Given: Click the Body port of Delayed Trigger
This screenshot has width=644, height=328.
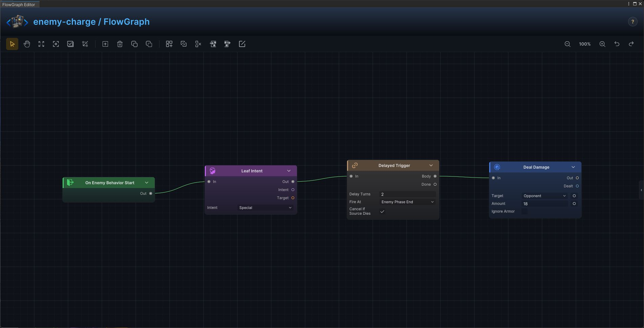Looking at the screenshot, I should click(435, 176).
